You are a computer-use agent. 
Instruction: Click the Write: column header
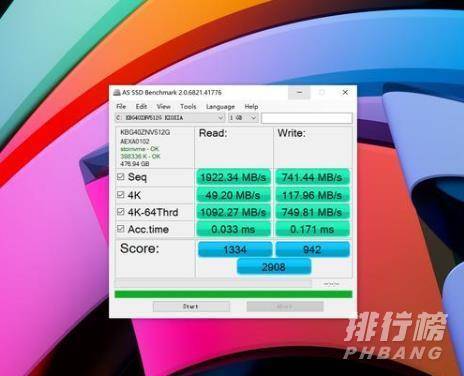tap(292, 133)
